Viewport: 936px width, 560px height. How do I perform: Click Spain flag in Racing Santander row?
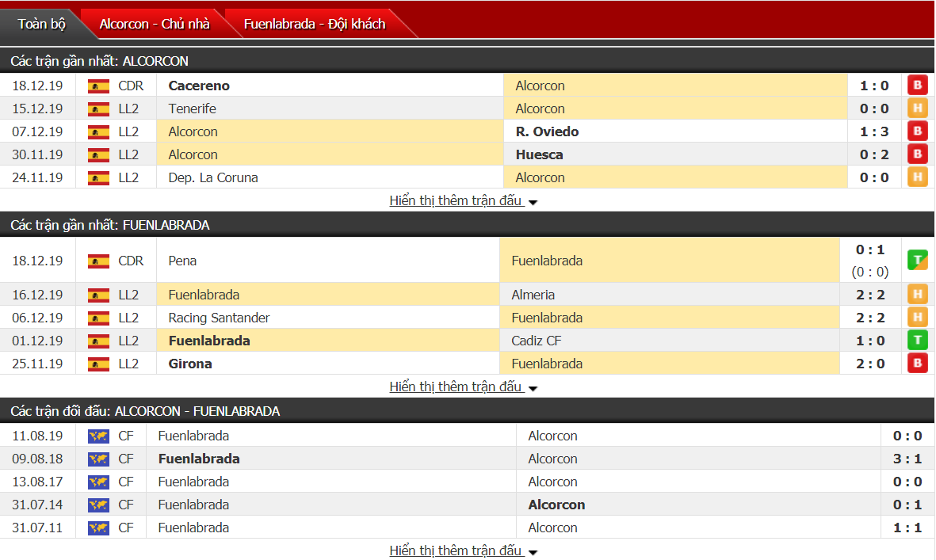coord(98,318)
